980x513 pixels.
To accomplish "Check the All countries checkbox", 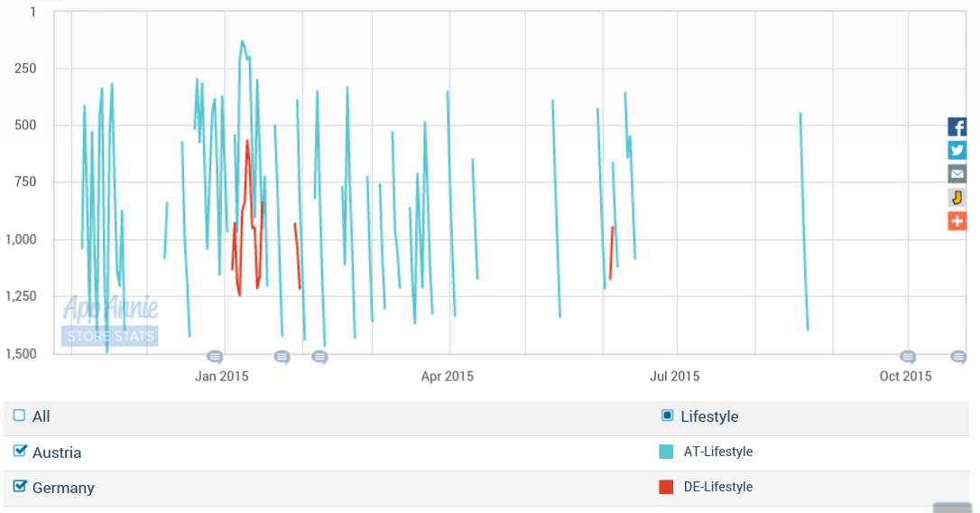I will [19, 415].
